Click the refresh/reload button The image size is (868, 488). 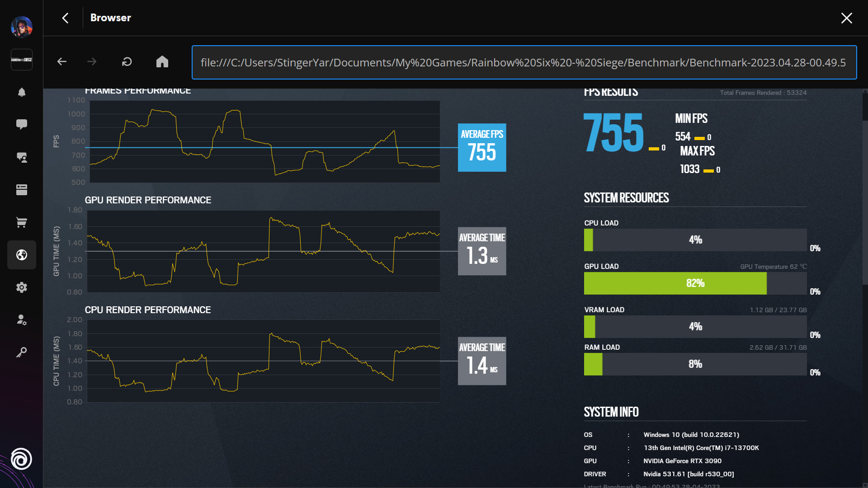coord(127,62)
